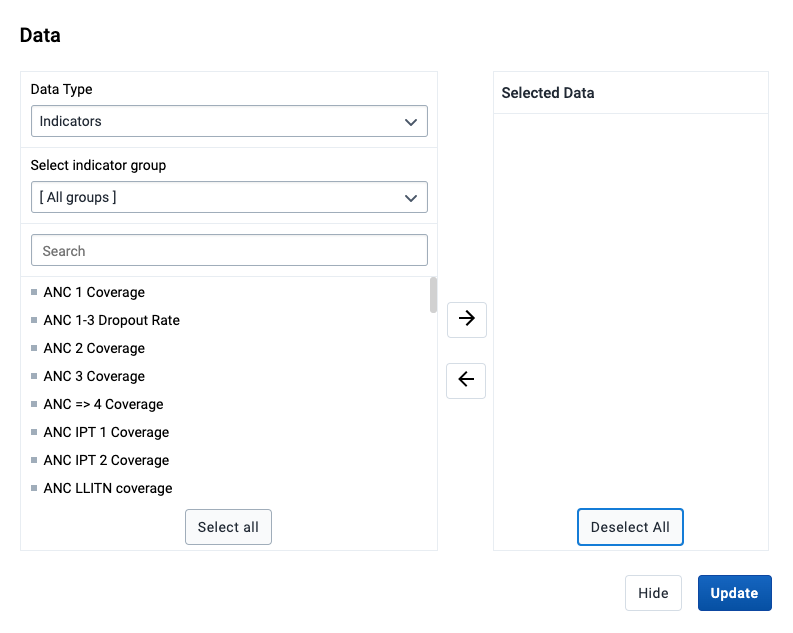This screenshot has width=793, height=633.
Task: Open the All groups combo box
Action: [229, 197]
